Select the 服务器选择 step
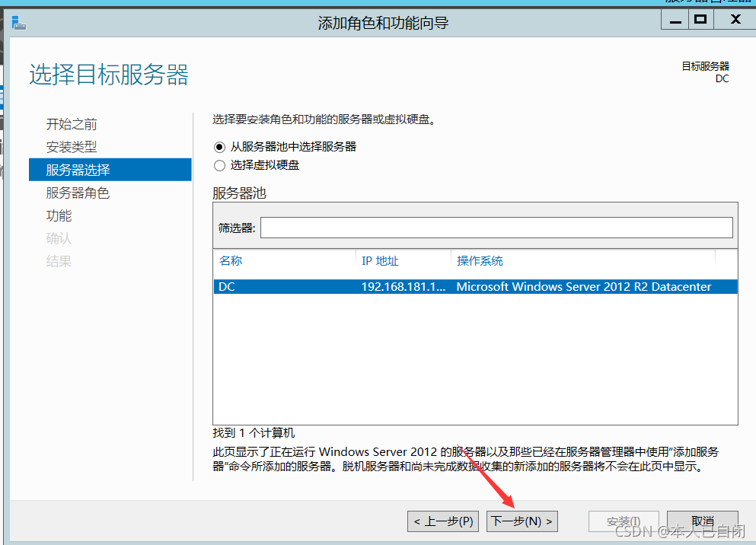The width and height of the screenshot is (756, 545). [110, 170]
